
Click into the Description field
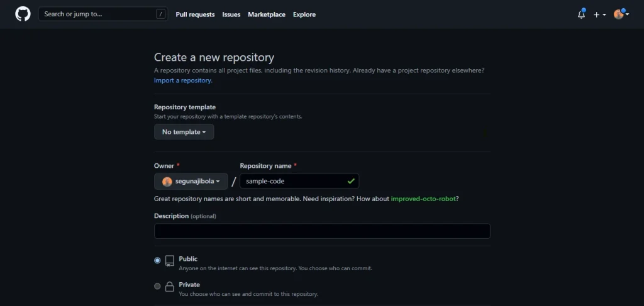pos(322,231)
